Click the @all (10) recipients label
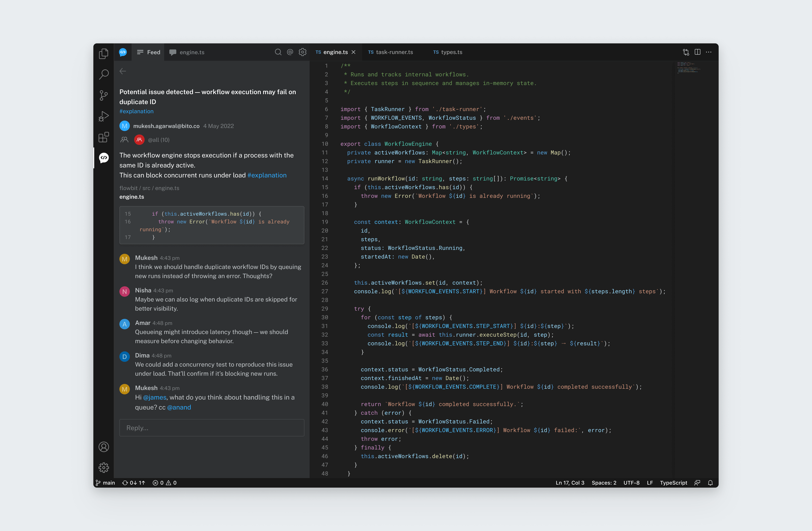 pos(159,140)
